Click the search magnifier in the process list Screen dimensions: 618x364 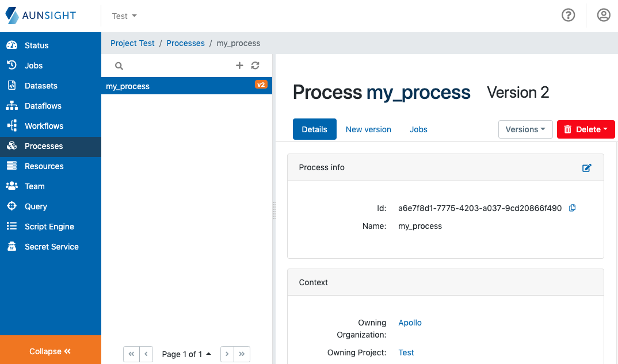[x=119, y=66]
